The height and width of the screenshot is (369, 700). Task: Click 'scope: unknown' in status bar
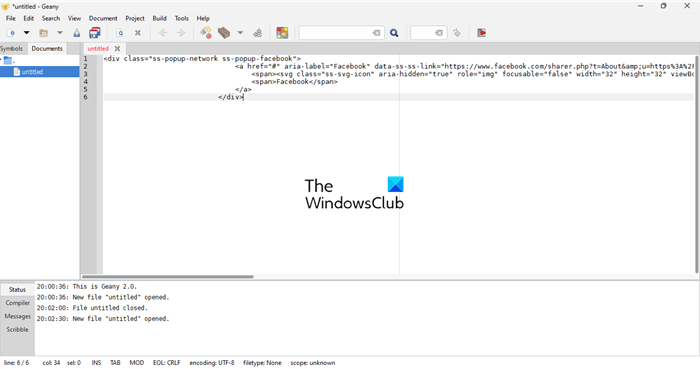[x=312, y=363]
